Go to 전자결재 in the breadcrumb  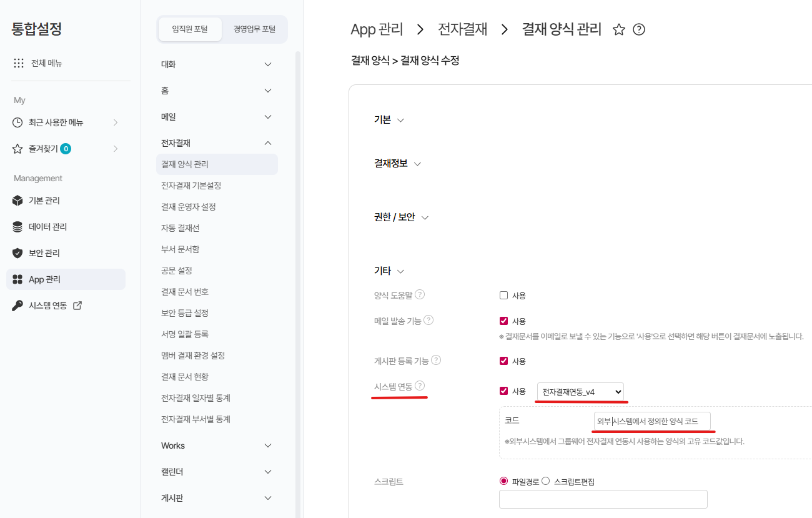(x=462, y=29)
